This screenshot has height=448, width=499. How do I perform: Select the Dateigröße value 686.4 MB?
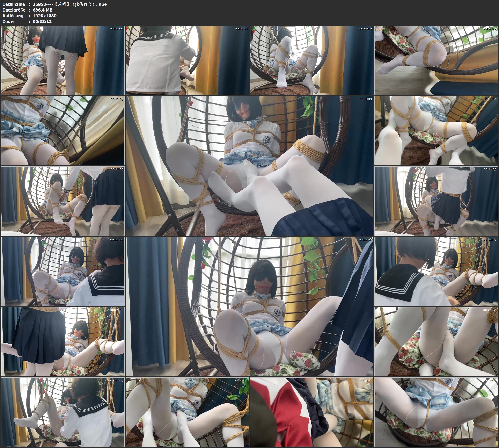pos(43,10)
